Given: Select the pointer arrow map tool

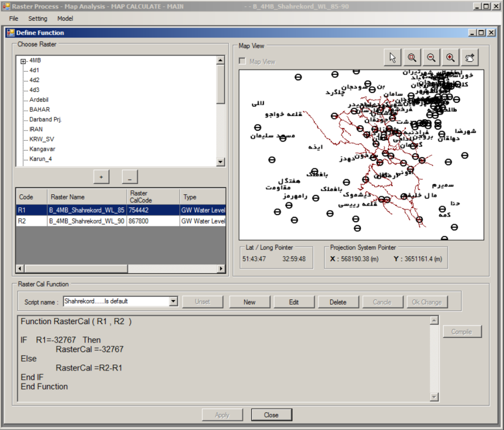Looking at the screenshot, I should click(393, 58).
